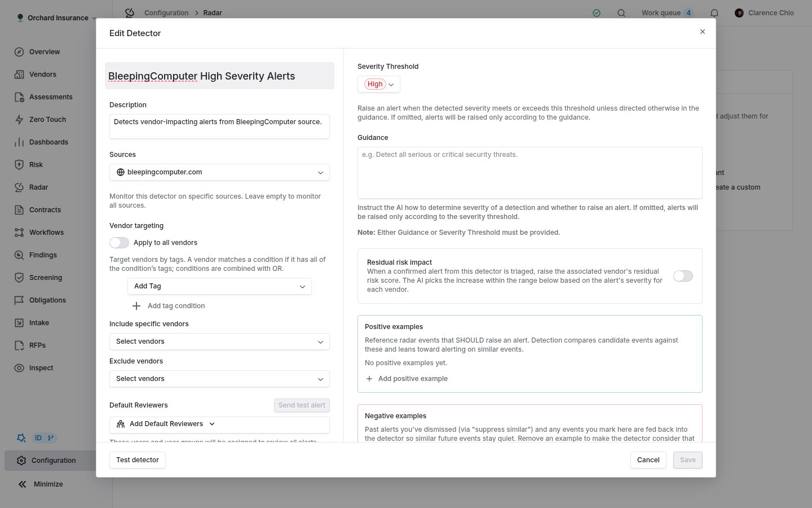Open Assessments document icon in sidebar
812x508 pixels.
coord(19,97)
